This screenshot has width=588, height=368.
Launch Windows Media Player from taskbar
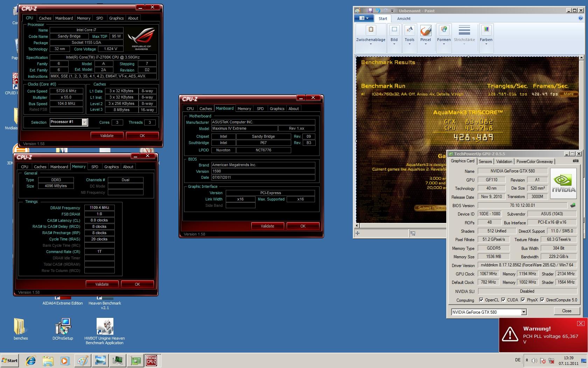pyautogui.click(x=65, y=360)
